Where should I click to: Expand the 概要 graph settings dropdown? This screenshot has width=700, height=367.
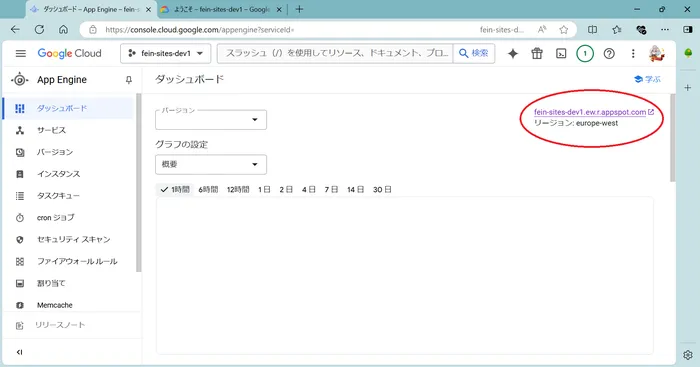211,164
